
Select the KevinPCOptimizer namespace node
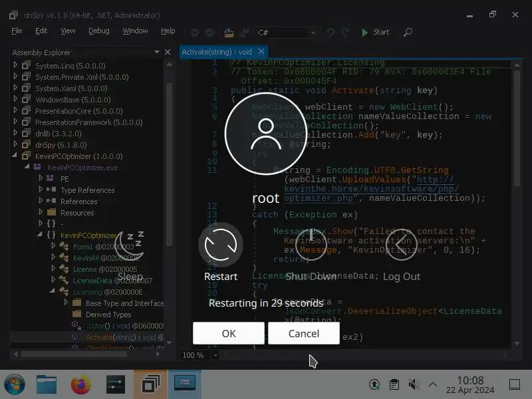(x=88, y=235)
